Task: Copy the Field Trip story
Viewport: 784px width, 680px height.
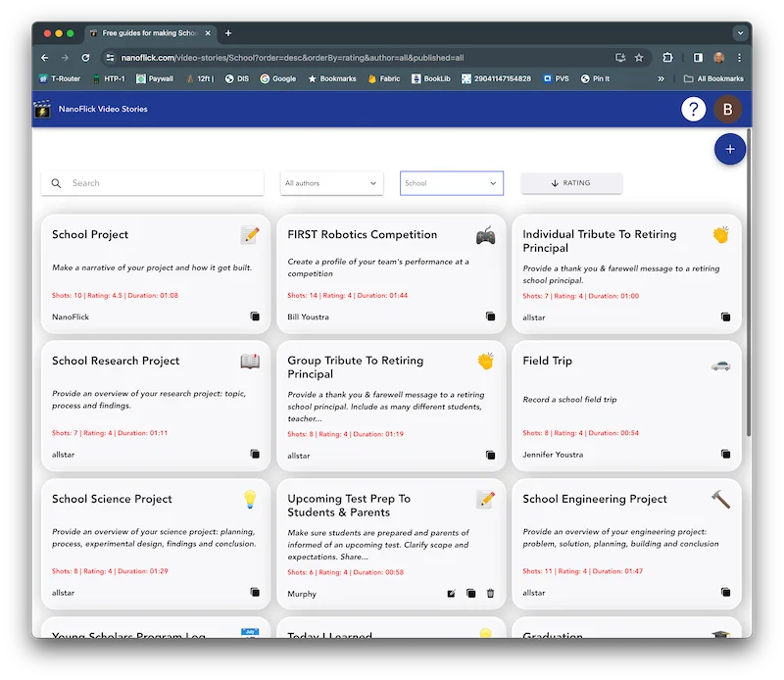Action: 725,454
